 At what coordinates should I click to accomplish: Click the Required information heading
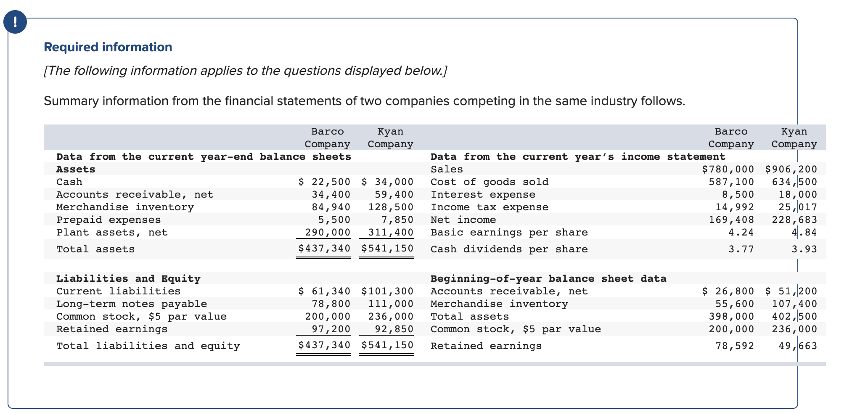pyautogui.click(x=108, y=47)
